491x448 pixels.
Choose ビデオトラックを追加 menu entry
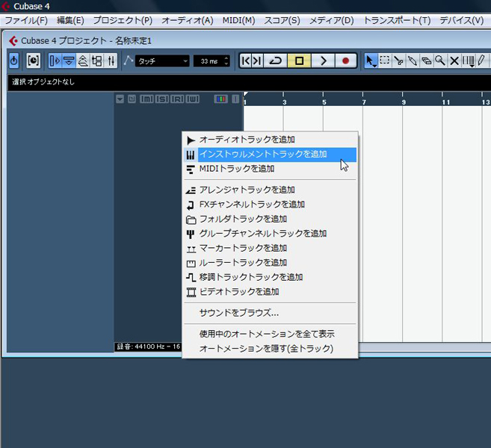271,292
